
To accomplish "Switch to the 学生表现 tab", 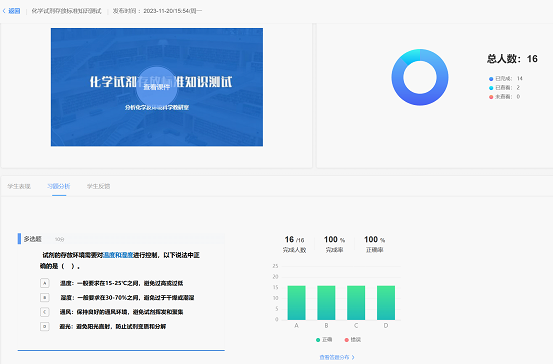I will click(19, 186).
